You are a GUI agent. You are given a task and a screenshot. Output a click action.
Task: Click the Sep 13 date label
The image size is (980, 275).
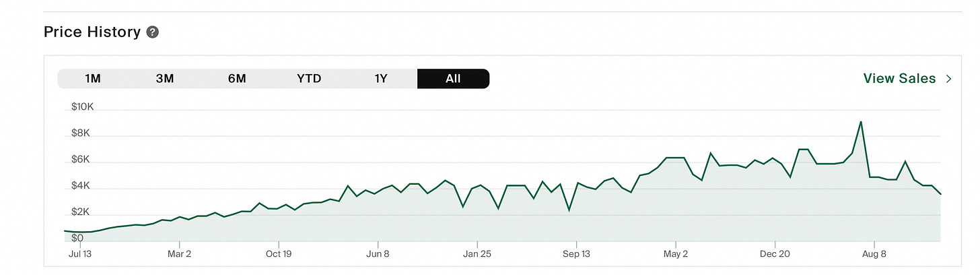[x=576, y=254]
